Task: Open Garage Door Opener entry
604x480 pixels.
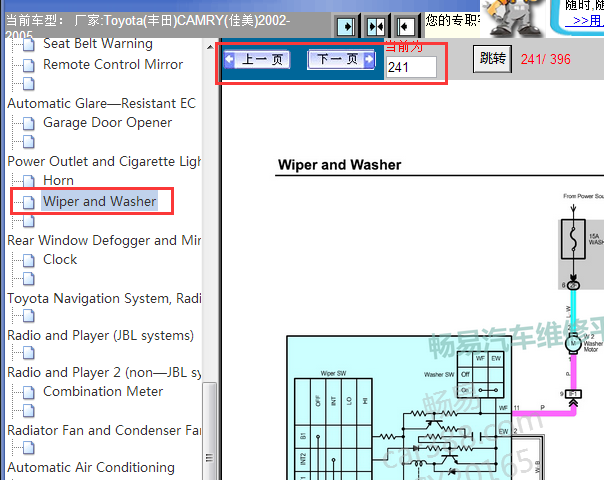Action: (107, 123)
